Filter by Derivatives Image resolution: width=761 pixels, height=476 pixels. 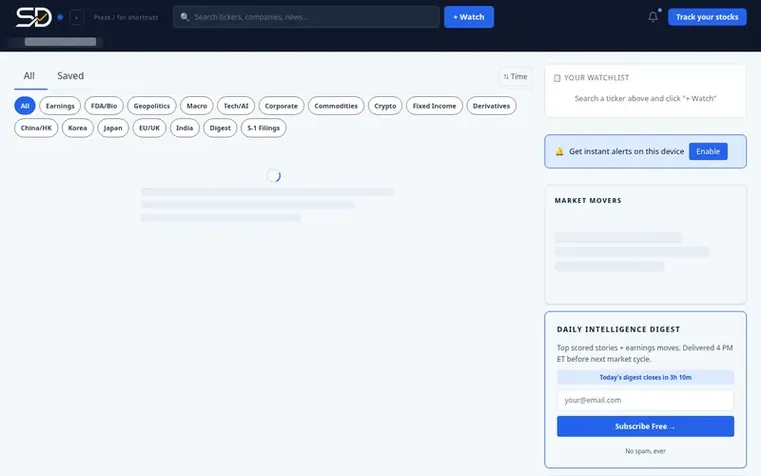491,106
